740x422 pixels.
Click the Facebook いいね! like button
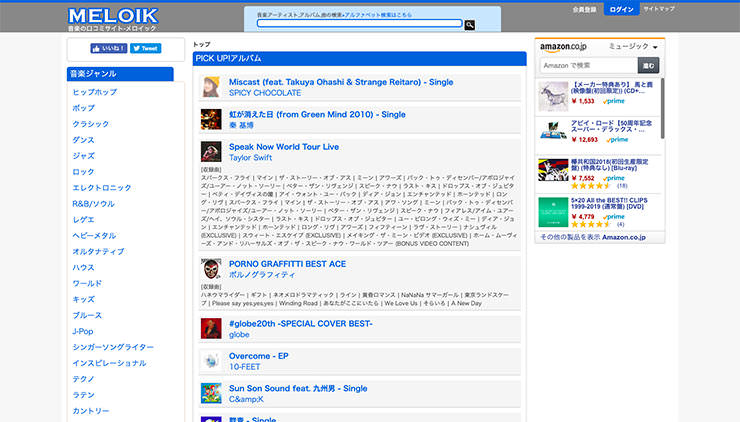tap(109, 48)
